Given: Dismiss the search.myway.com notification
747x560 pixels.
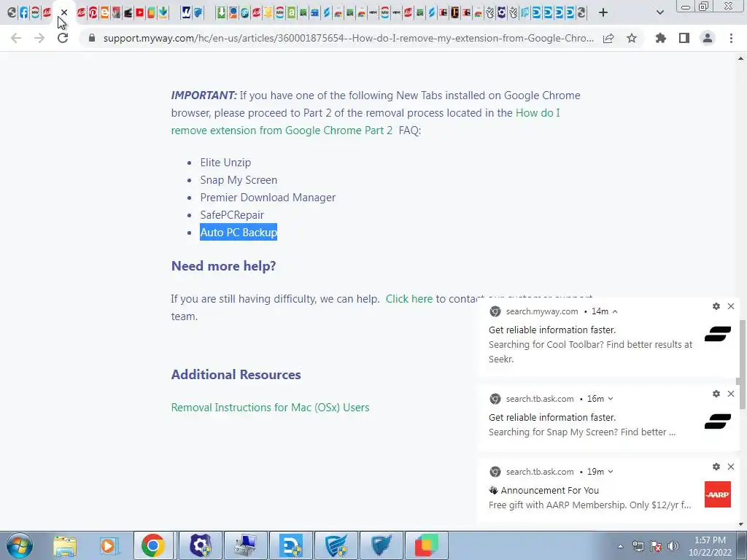Looking at the screenshot, I should tap(731, 306).
